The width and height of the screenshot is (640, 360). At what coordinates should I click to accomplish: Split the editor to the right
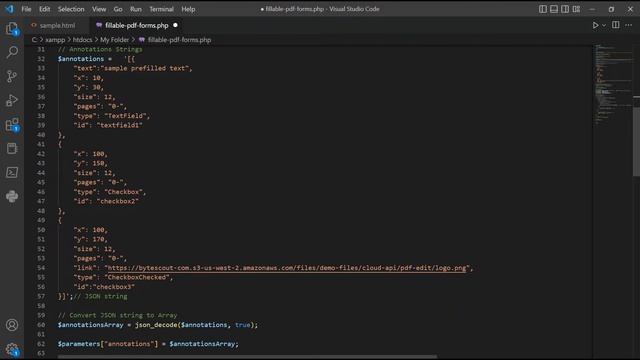[x=616, y=25]
